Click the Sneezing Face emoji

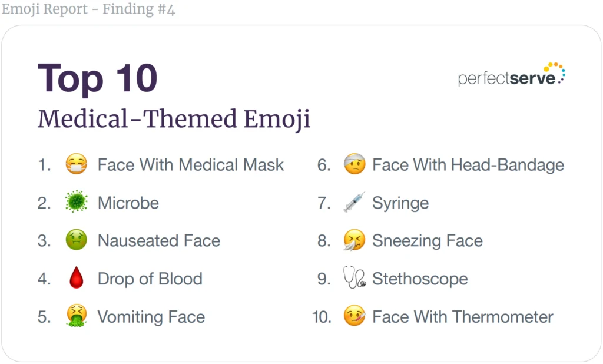tap(354, 241)
